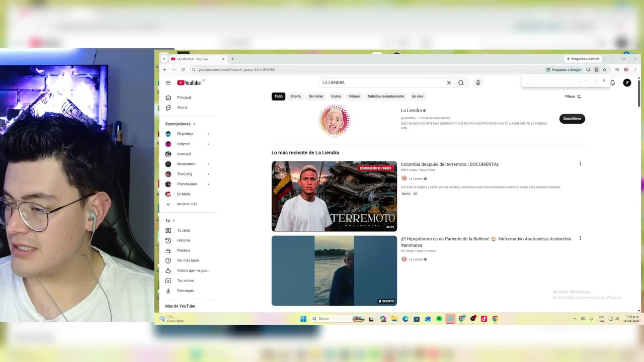Select the Subidos recientemente filter chip
Image resolution: width=644 pixels, height=362 pixels.
(386, 97)
